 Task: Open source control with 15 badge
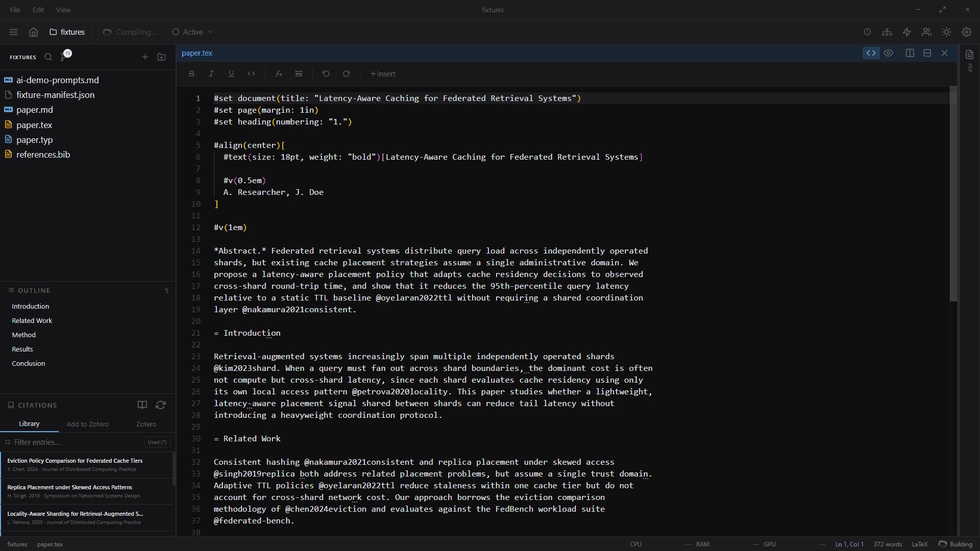click(x=65, y=56)
